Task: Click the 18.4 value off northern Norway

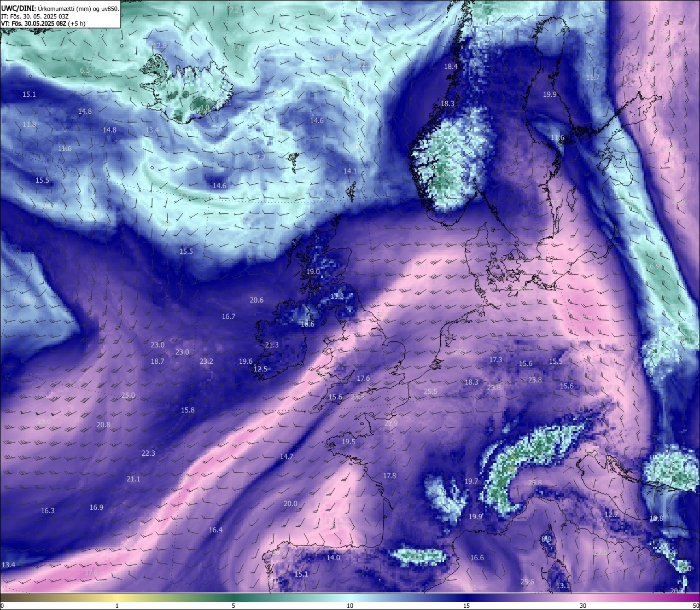Action: pyautogui.click(x=451, y=66)
